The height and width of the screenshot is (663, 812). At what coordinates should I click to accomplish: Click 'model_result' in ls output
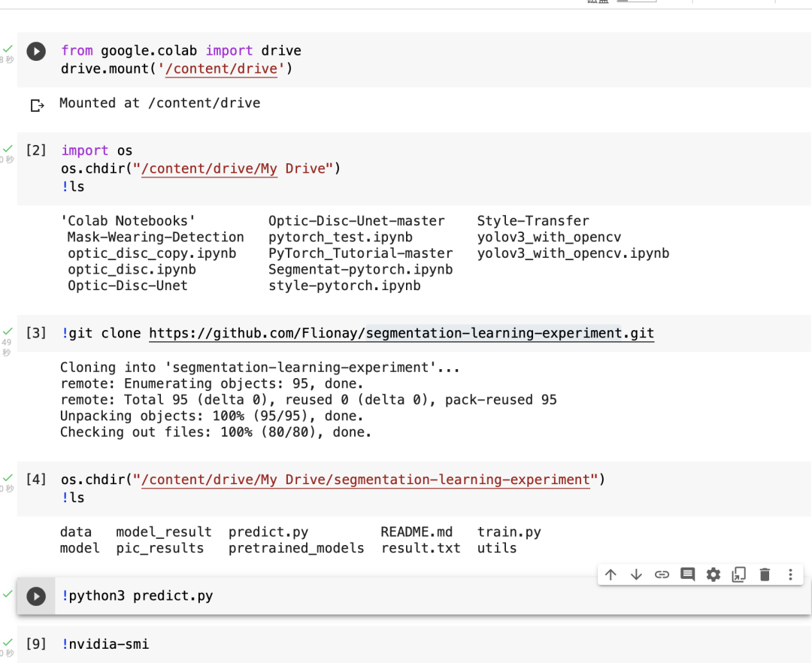(164, 532)
